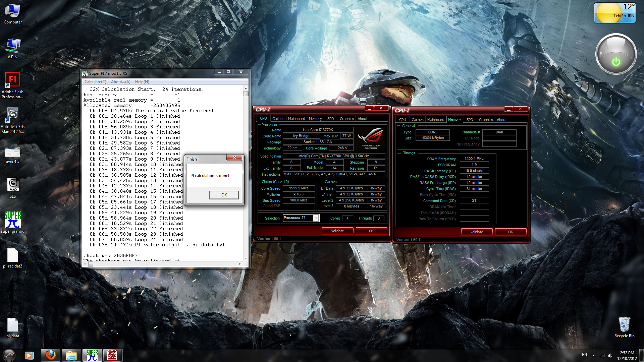Select the pi_rec.dat2 file icon
Viewport: 644px width, 362px height.
click(13, 258)
